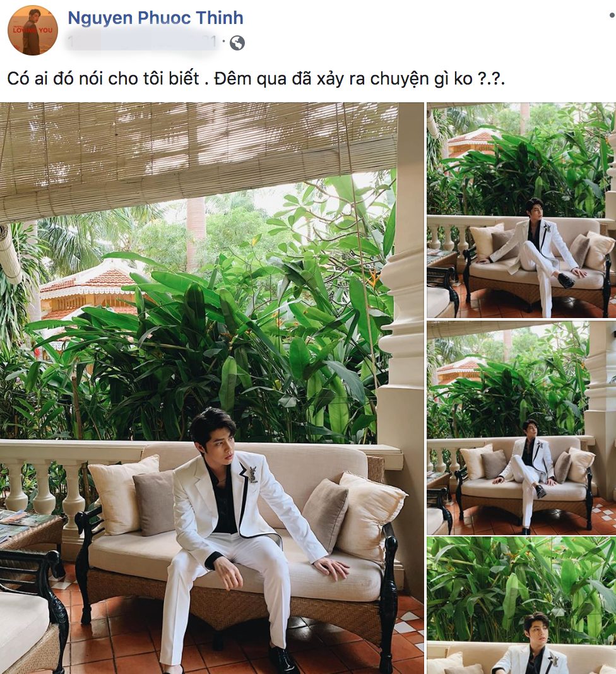Screen dimensions: 616x674
Task: Click the brooch on the jacket in large photo
Action: 252,473
